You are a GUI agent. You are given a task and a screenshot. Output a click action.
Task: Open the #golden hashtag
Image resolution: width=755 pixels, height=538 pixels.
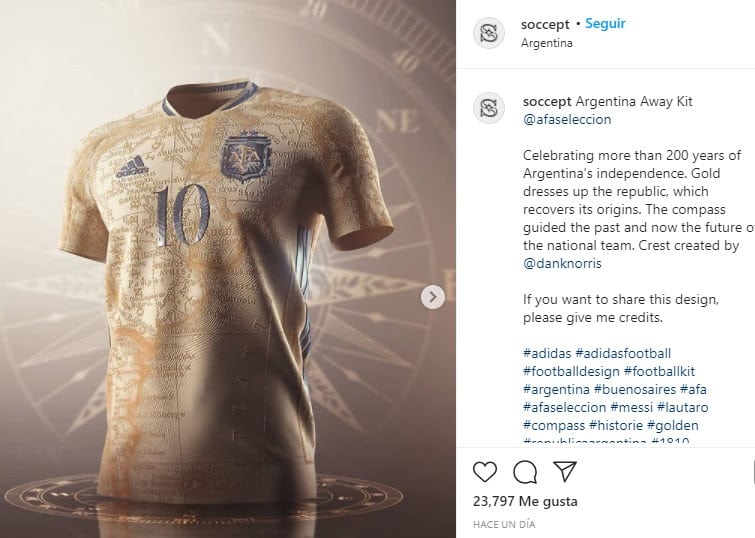click(672, 425)
